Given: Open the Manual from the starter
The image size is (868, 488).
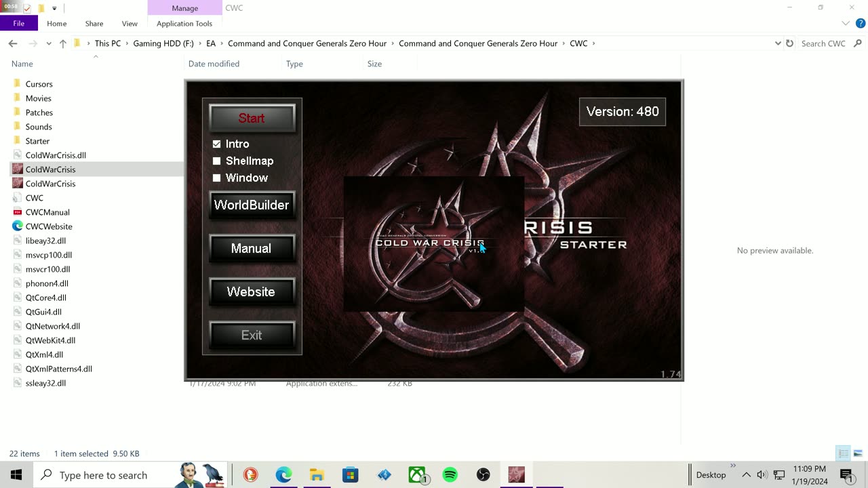Looking at the screenshot, I should coord(252,249).
